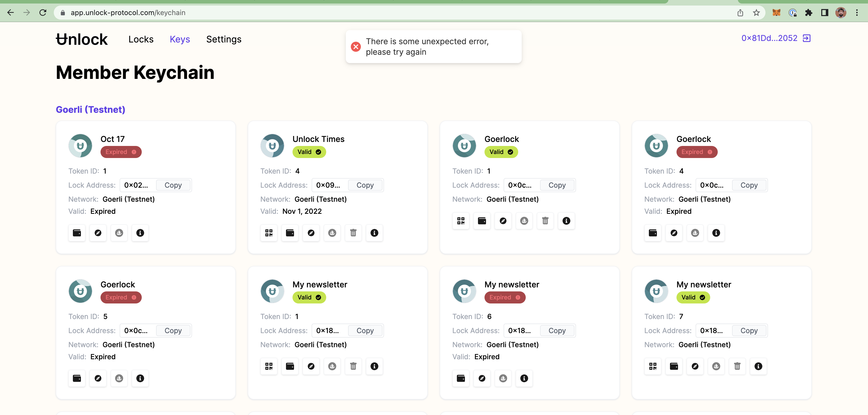Open the MetaMask fox extension
The height and width of the screenshot is (415, 868).
click(776, 13)
